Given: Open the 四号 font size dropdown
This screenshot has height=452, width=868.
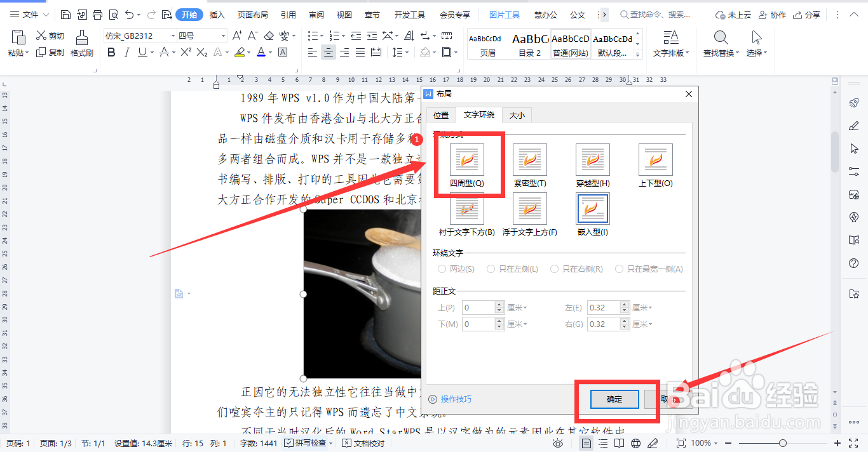Looking at the screenshot, I should click(223, 36).
